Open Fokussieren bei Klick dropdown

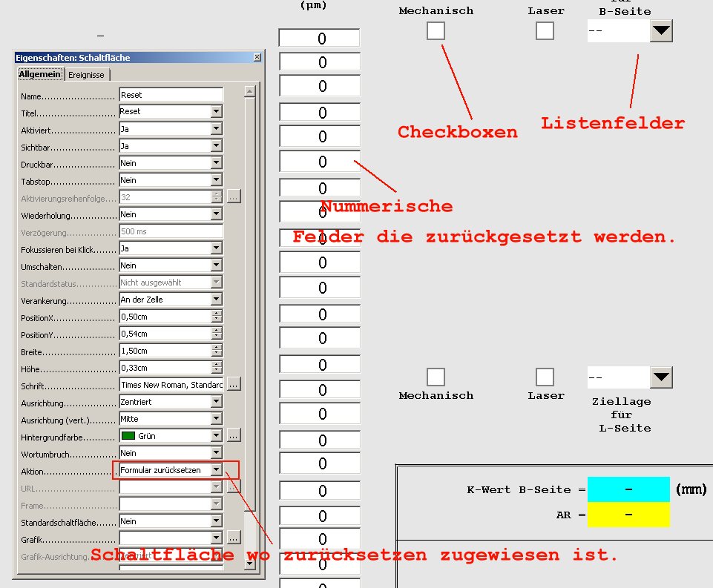coord(217,248)
